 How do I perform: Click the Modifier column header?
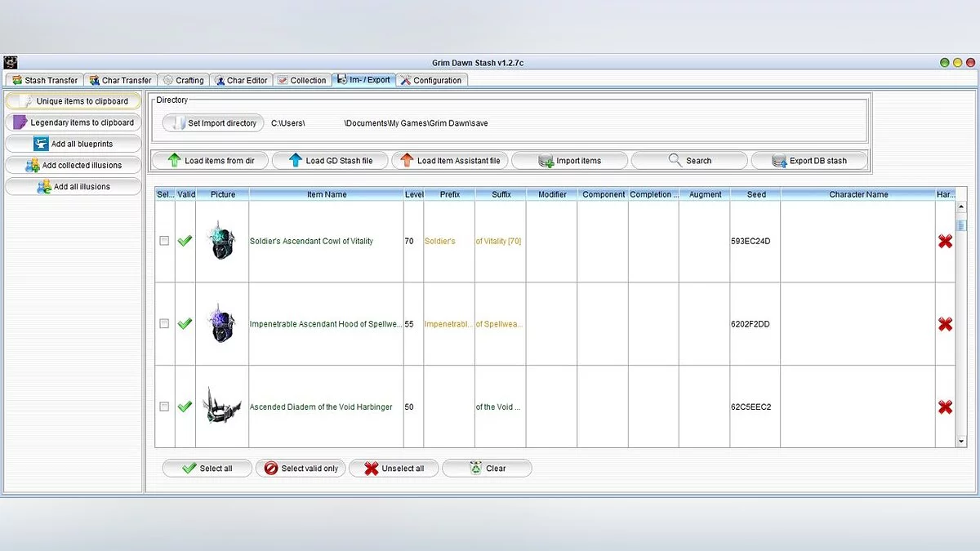pyautogui.click(x=552, y=194)
